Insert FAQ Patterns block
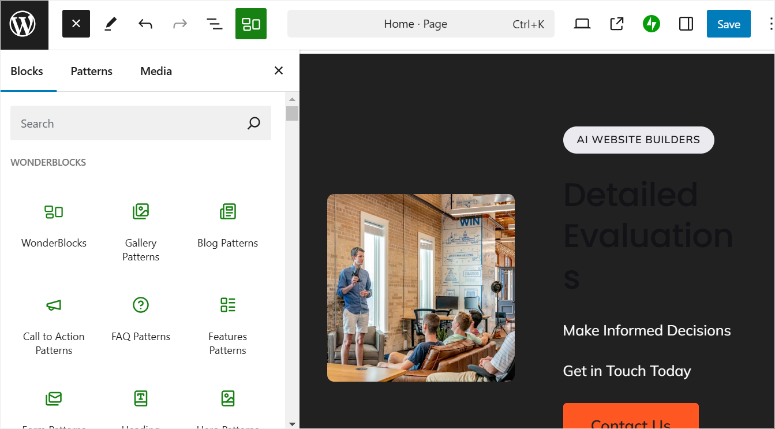This screenshot has width=775, height=429. click(141, 318)
